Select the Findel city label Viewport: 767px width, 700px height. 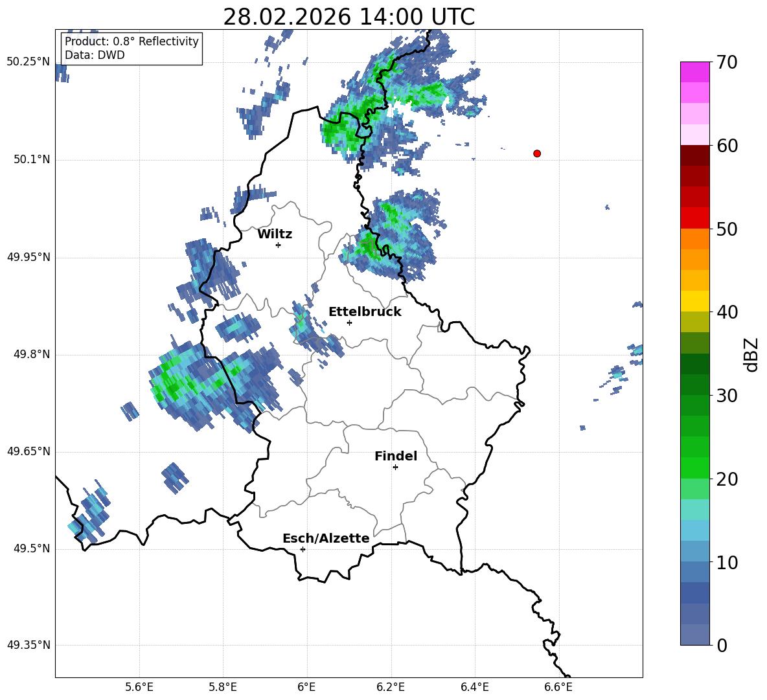(396, 456)
